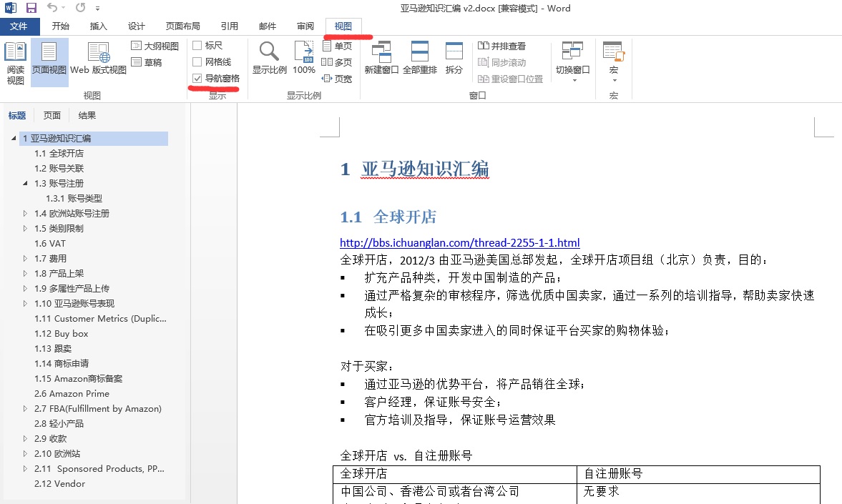
Task: Expand the 1.4 欧洲站账号注册 heading
Action: click(x=26, y=214)
